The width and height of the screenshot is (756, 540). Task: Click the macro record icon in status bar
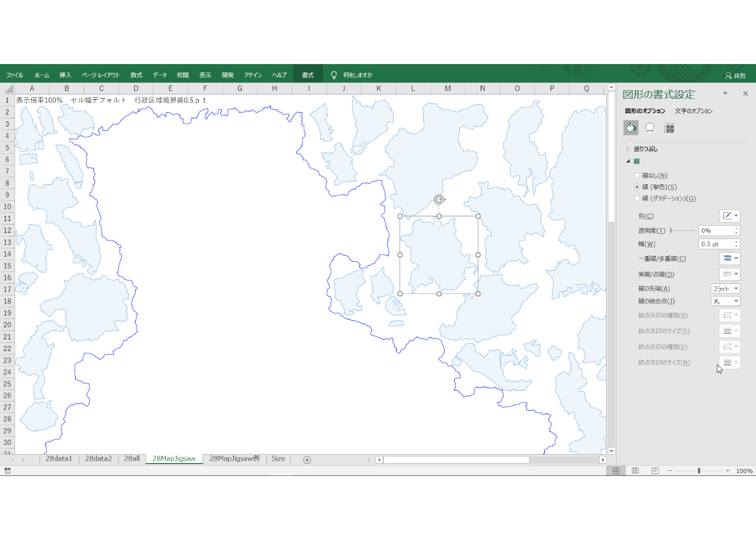coord(7,470)
